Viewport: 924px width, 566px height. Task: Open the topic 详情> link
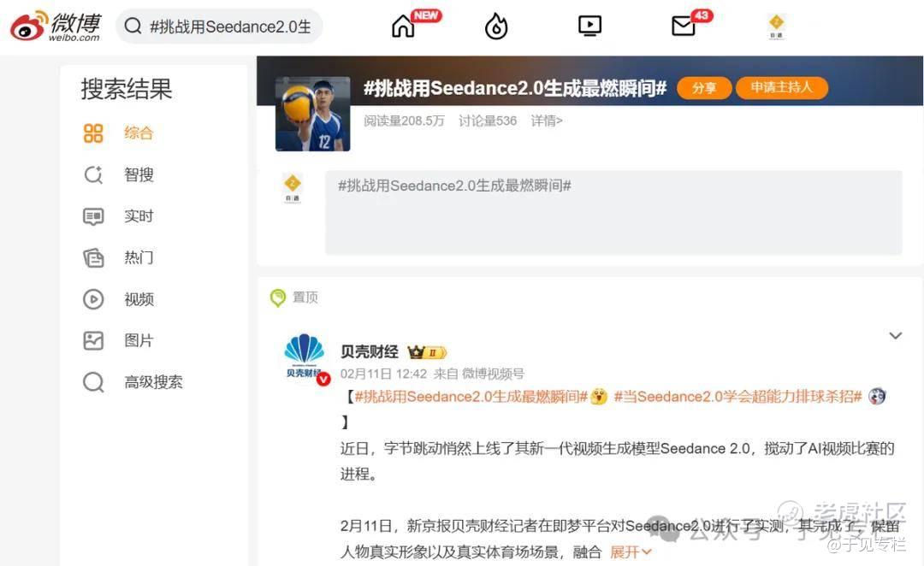click(546, 121)
